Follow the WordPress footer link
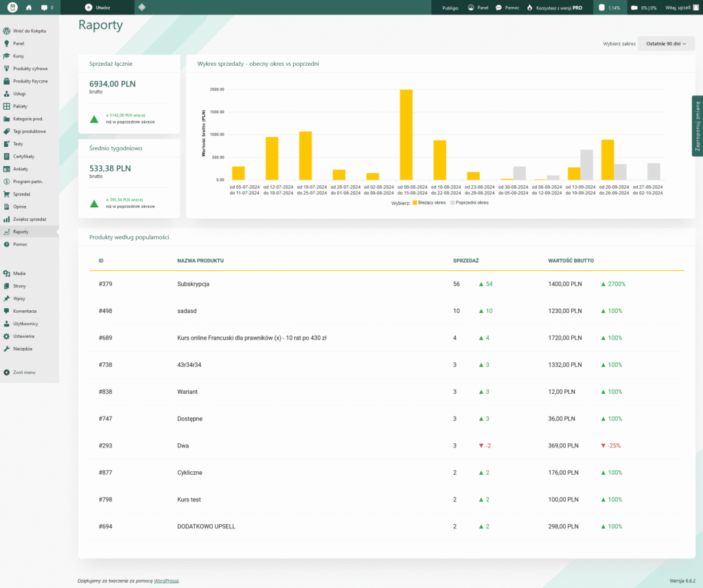The height and width of the screenshot is (588, 703). [x=166, y=581]
